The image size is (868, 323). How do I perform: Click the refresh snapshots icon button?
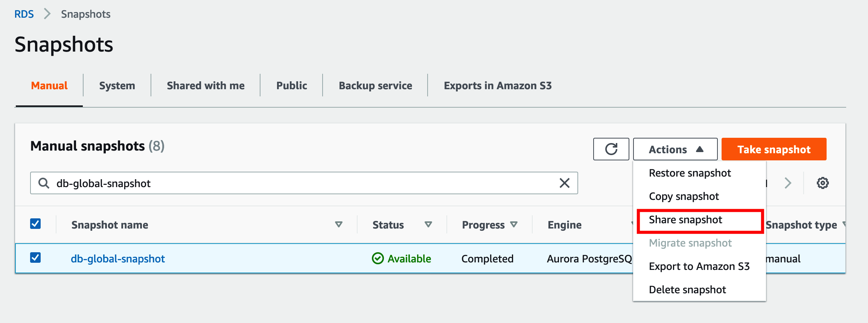click(x=611, y=149)
